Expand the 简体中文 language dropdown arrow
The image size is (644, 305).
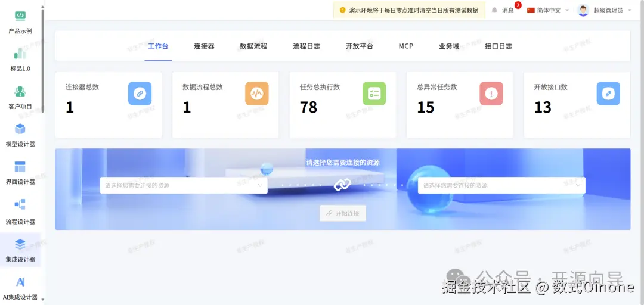point(567,10)
